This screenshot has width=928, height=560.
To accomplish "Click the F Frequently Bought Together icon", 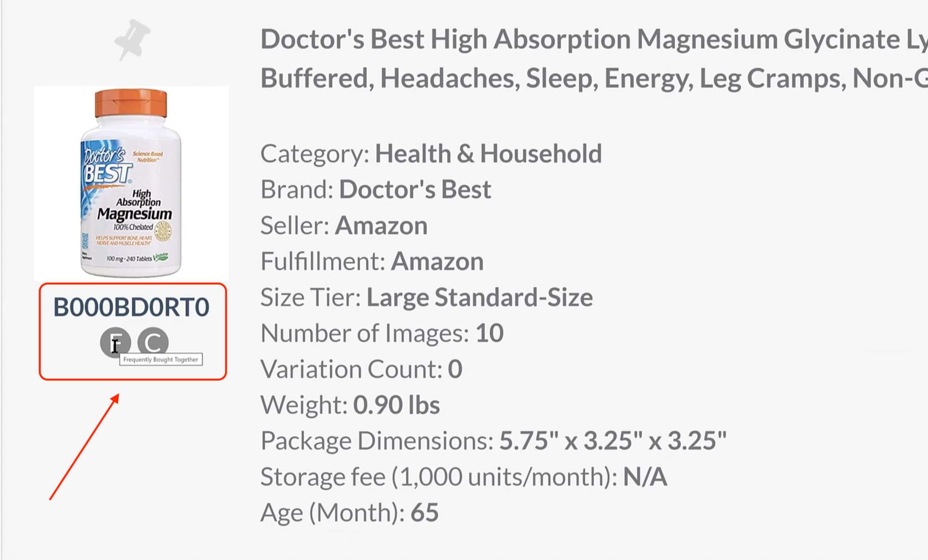I will [115, 342].
